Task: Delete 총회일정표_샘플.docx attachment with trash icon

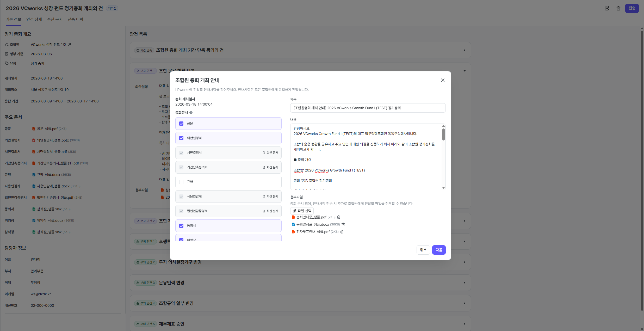Action: (343, 224)
